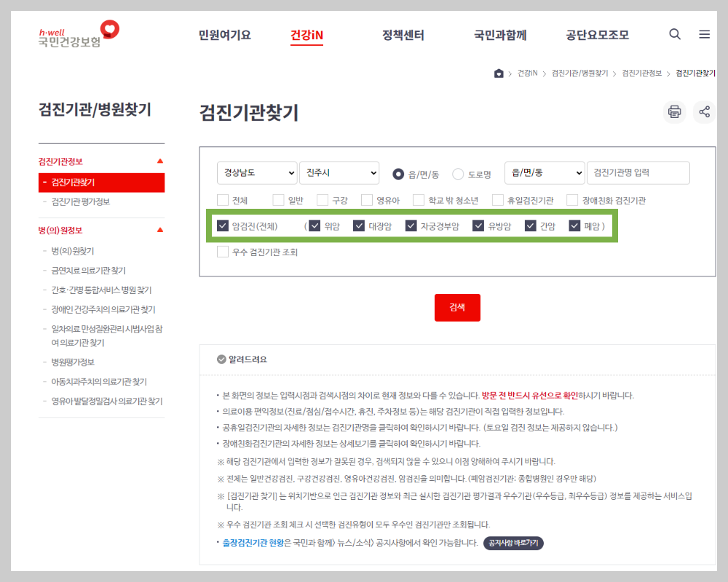Open the search magnifier icon in header
The image size is (728, 582).
pyautogui.click(x=675, y=34)
